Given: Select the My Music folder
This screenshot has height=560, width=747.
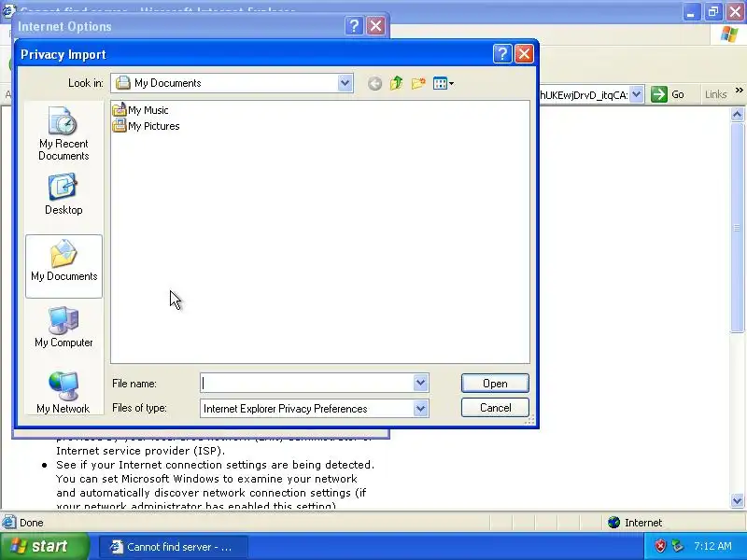Looking at the screenshot, I should tap(141, 110).
